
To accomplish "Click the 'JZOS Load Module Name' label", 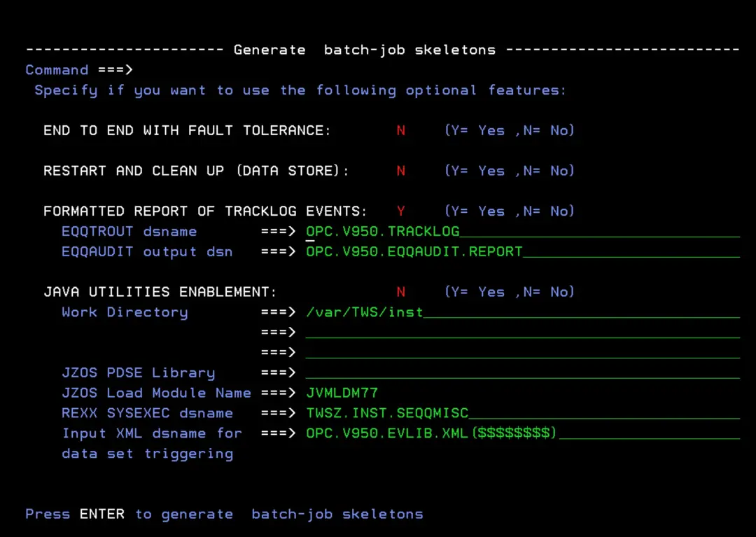I will 156,393.
